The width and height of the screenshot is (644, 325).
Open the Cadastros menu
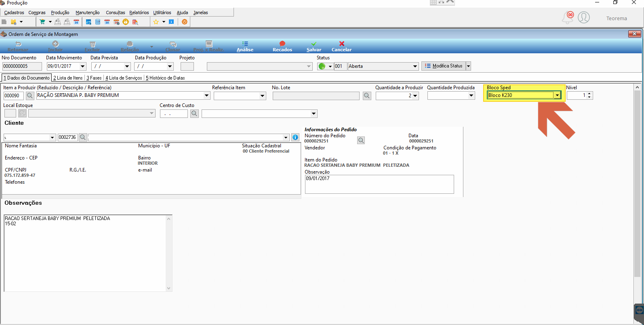[14, 13]
